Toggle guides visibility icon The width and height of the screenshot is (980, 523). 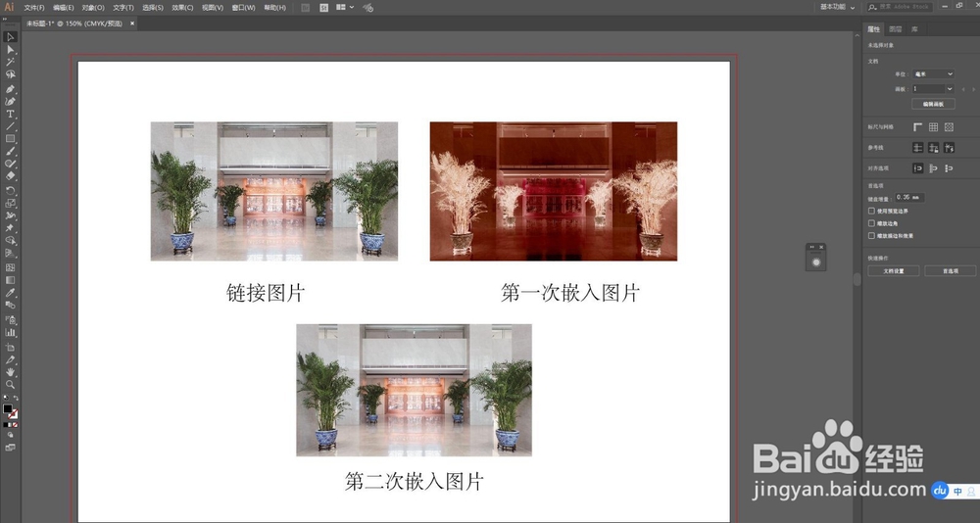(917, 148)
